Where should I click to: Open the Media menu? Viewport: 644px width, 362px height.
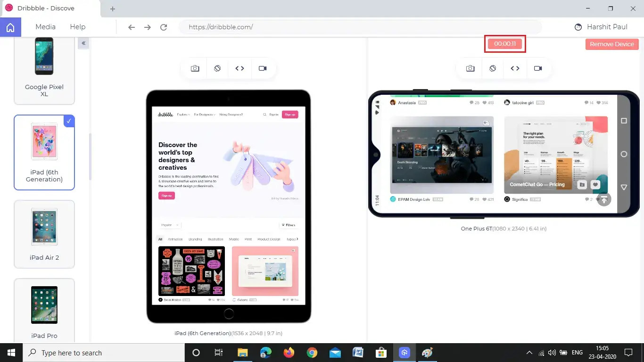[45, 27]
